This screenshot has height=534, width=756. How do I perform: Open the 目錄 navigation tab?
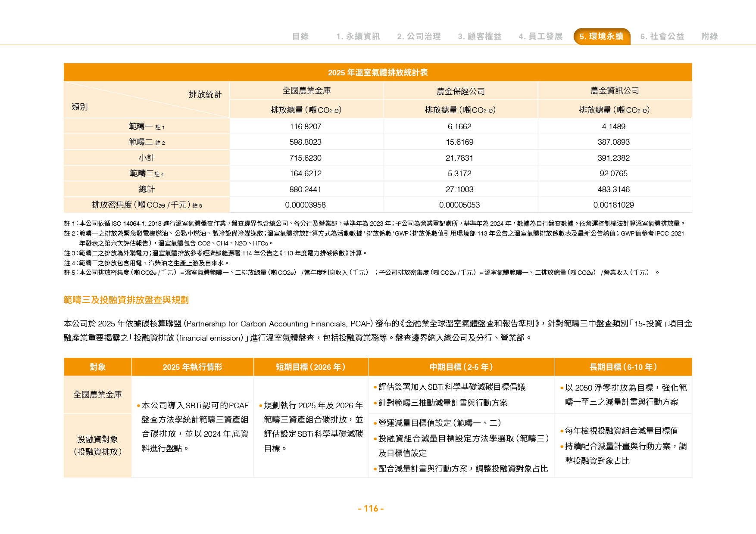[300, 36]
